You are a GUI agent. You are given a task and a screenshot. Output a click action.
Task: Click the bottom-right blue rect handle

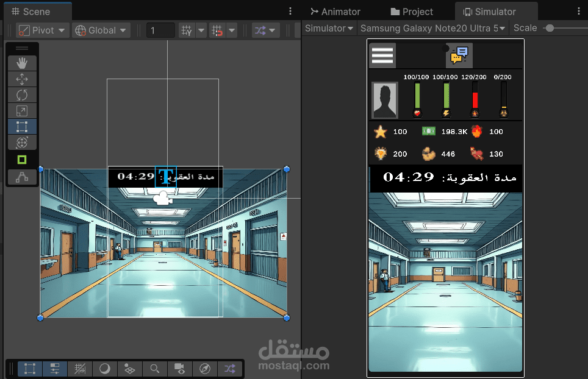tap(287, 318)
